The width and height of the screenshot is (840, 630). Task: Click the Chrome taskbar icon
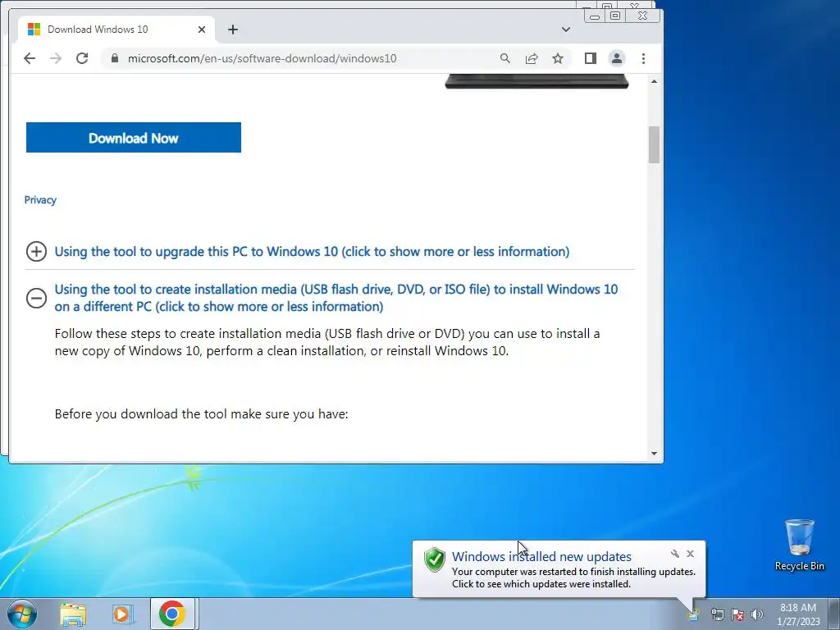[172, 614]
